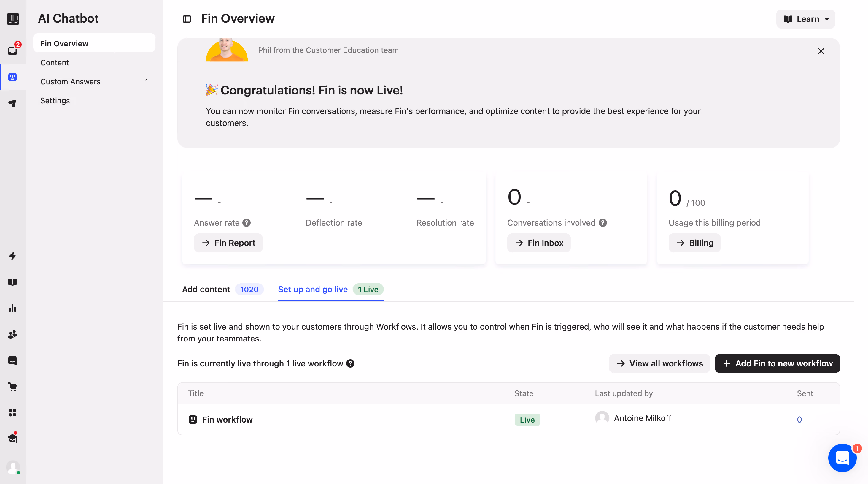Screen dimensions: 868x484
Task: Click the user avatar in sidebar
Action: (13, 468)
